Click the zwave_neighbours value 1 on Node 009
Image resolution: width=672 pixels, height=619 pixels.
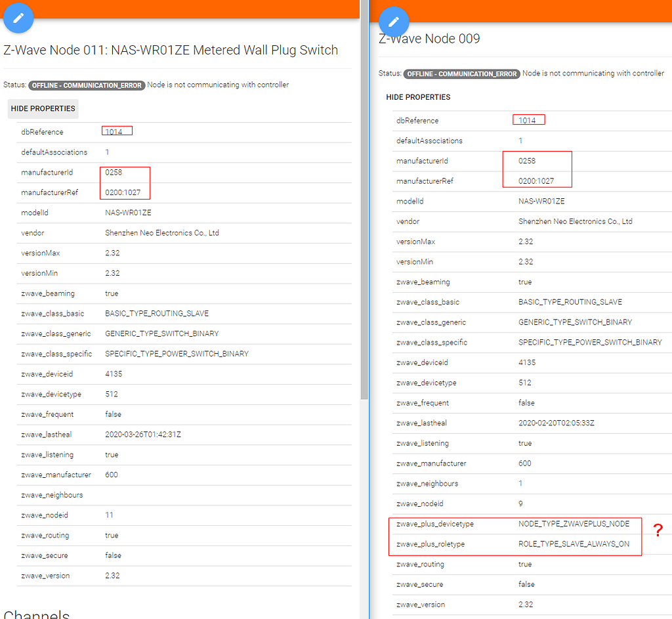520,483
